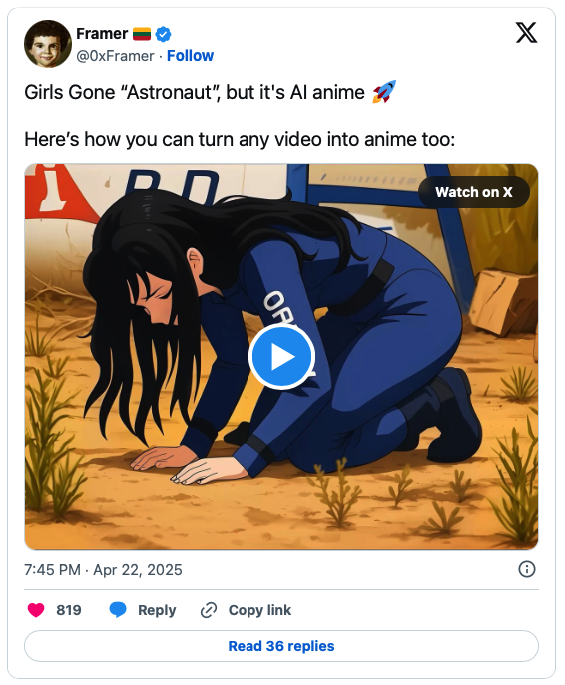Click the Lithuania flag emoji

[x=142, y=34]
